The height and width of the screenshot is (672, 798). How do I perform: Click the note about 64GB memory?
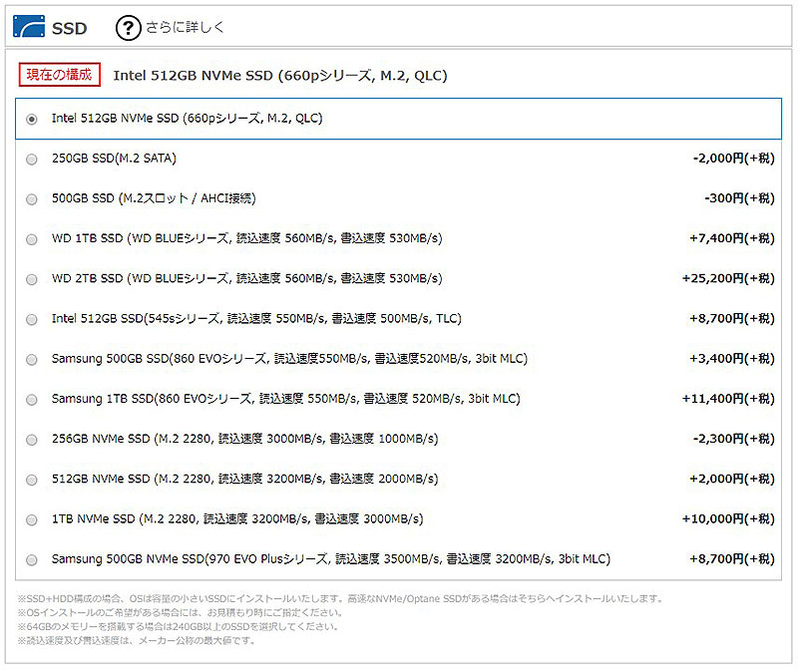point(179,626)
